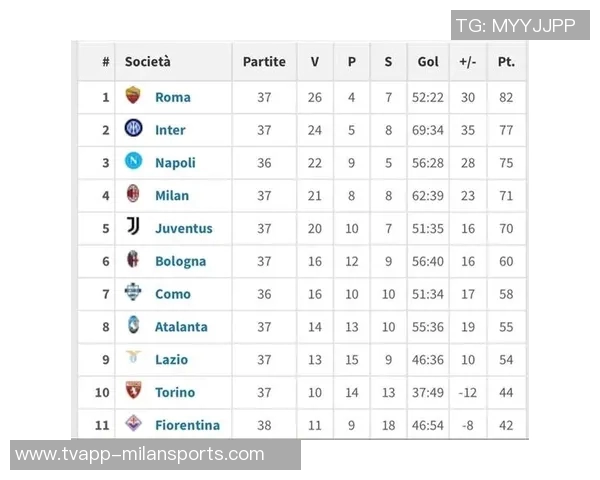Click the Società column header

148,61
